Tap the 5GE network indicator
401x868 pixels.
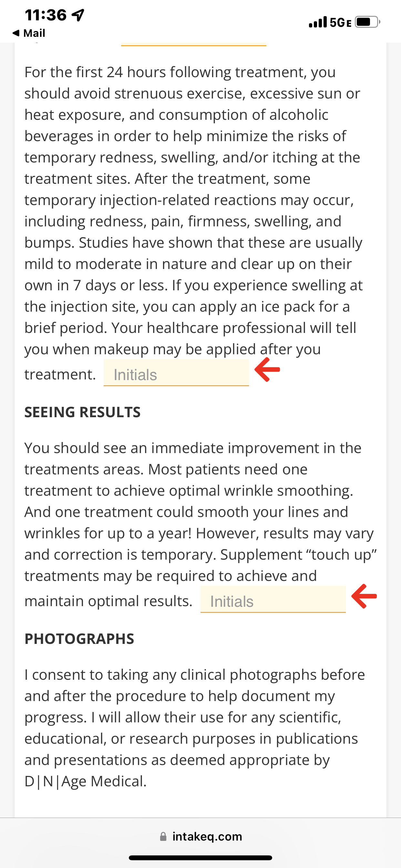tap(340, 23)
